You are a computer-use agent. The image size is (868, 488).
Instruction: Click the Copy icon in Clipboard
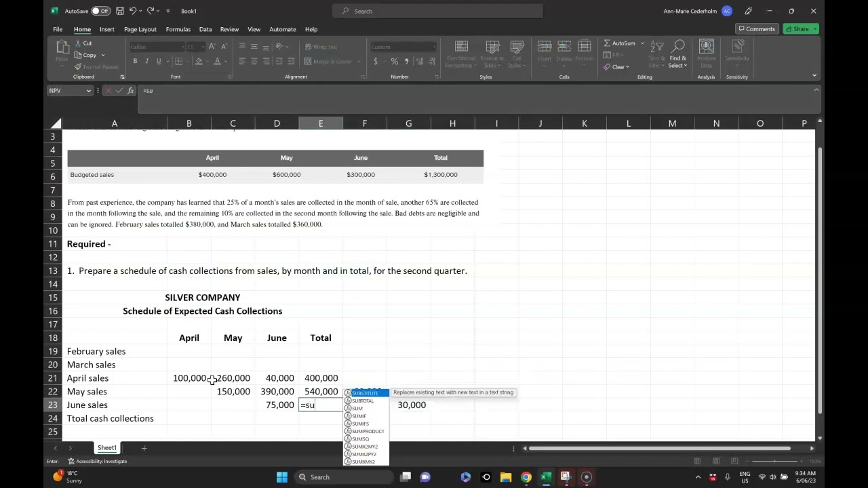(x=79, y=55)
